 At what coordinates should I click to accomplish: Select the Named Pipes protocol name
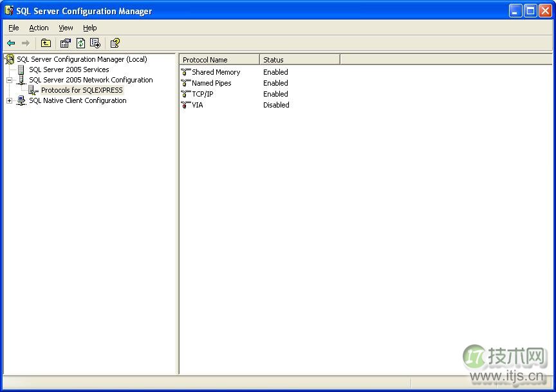pyautogui.click(x=211, y=83)
